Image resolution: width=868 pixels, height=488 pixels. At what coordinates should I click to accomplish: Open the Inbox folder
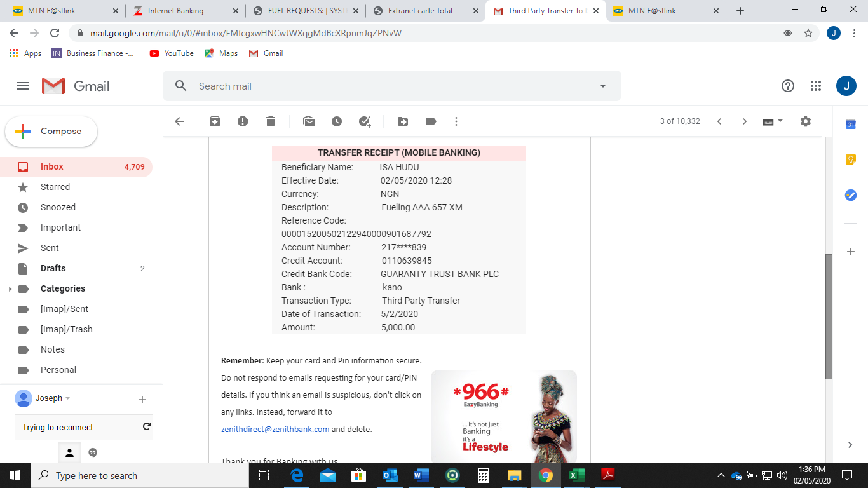point(76,166)
